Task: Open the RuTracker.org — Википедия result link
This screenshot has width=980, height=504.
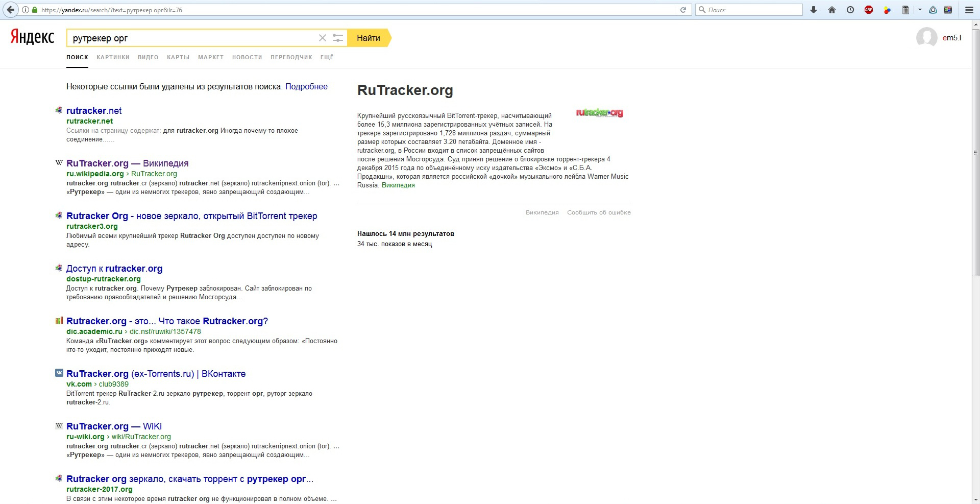Action: (x=127, y=163)
